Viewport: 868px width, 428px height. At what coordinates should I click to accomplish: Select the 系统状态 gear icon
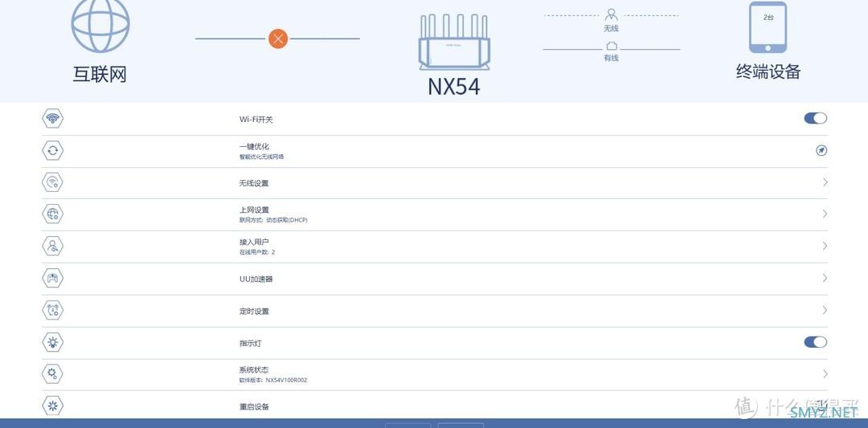52,373
